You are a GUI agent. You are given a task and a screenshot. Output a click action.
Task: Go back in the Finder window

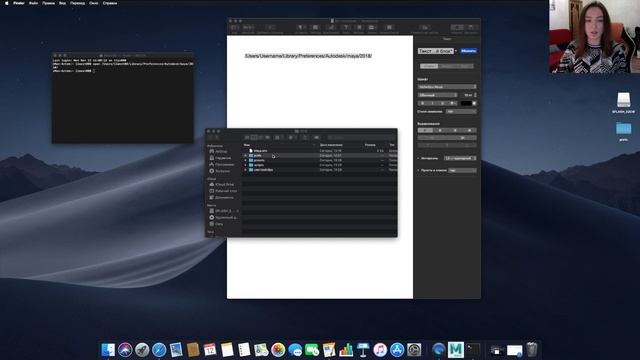(211, 138)
